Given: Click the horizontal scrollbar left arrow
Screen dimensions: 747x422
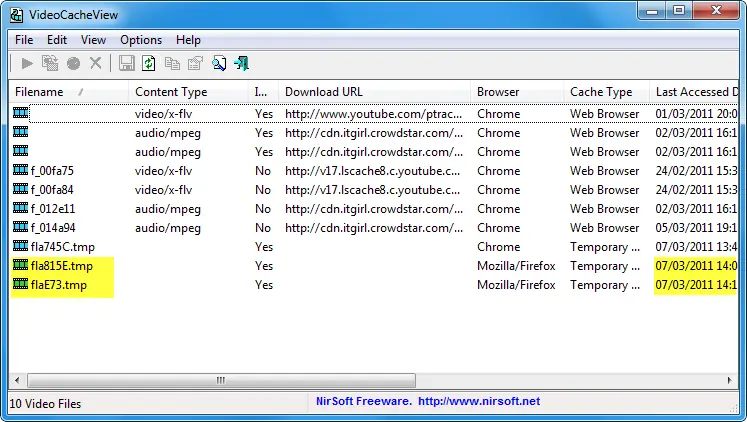Looking at the screenshot, I should pyautogui.click(x=17, y=380).
